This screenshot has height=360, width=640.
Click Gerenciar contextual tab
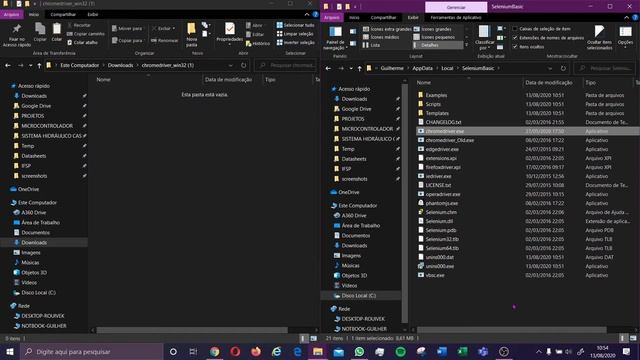click(x=456, y=7)
